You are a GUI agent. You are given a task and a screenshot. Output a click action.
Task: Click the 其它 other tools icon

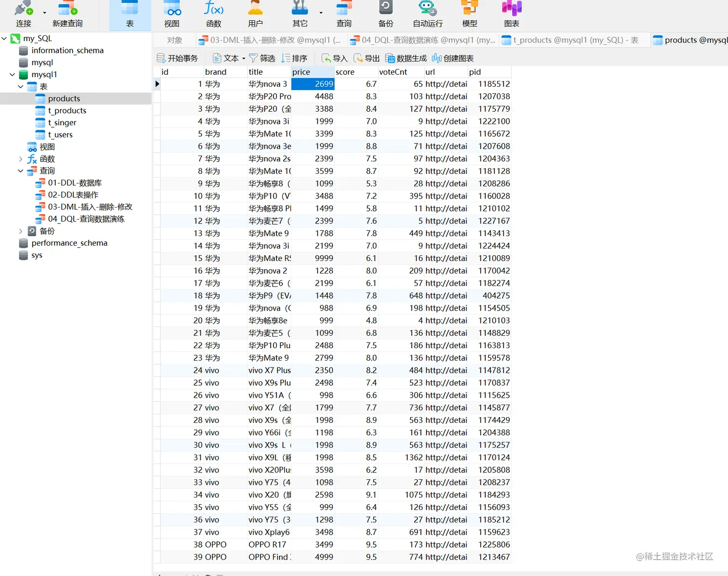point(300,14)
